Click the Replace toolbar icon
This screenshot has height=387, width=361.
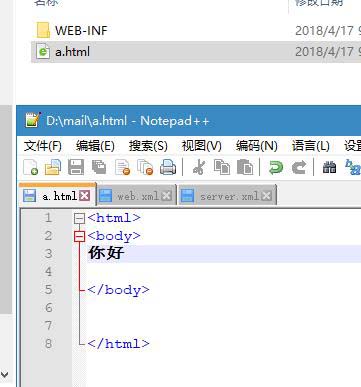[x=353, y=167]
